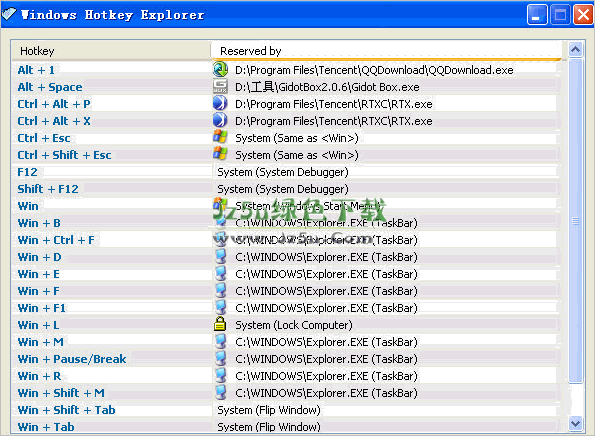
Task: Select the Alt + Space hotkey
Action: click(50, 87)
